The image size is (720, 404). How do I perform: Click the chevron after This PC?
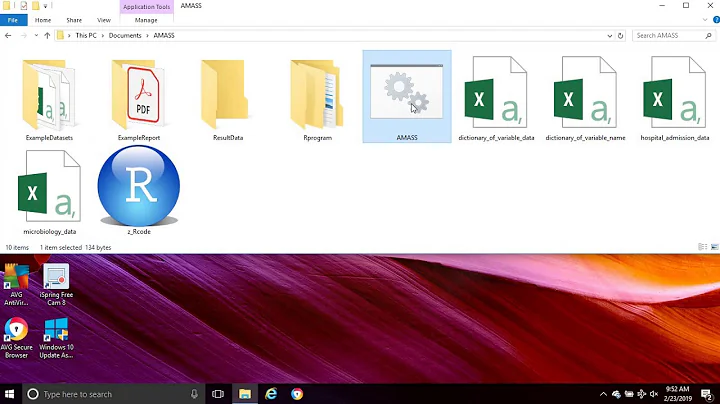102,35
